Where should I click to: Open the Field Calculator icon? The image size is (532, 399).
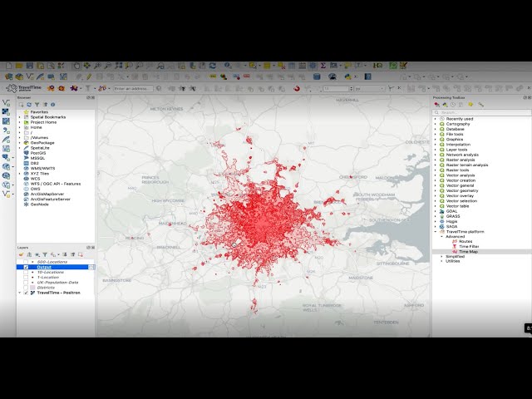(x=302, y=66)
